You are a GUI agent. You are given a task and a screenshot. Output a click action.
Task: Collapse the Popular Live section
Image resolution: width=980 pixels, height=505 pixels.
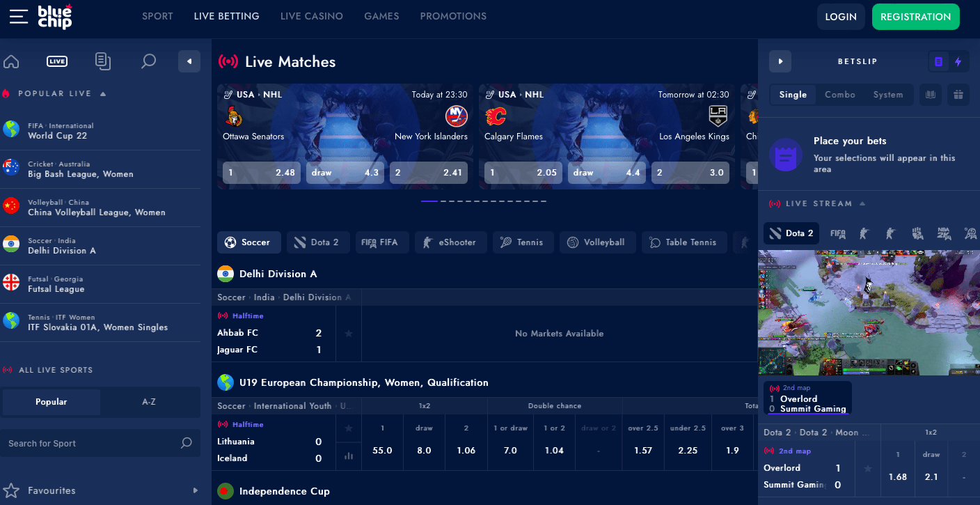[103, 93]
